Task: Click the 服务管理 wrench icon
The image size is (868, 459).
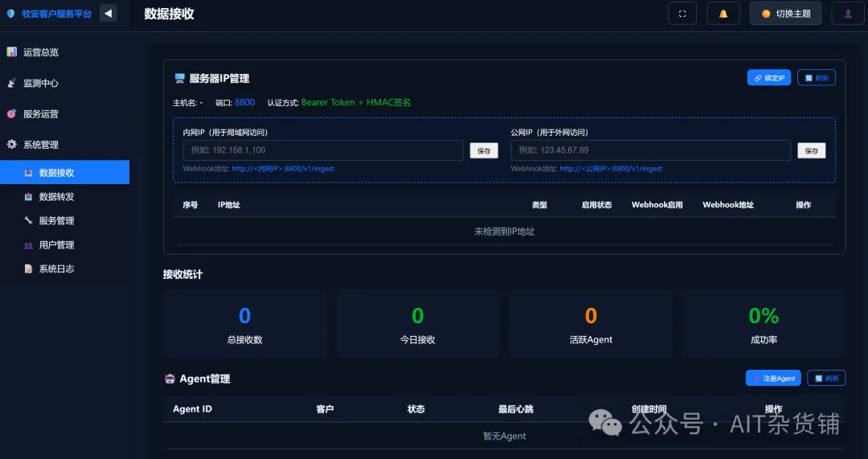Action: tap(28, 220)
